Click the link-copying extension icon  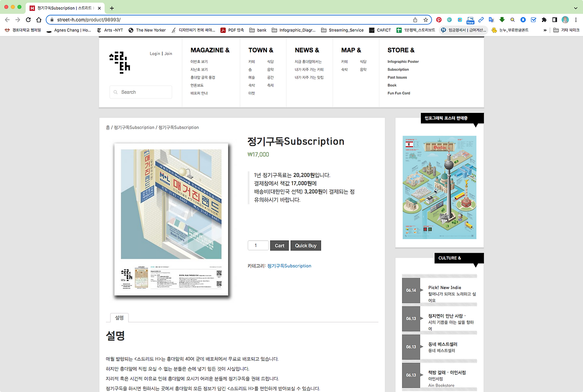click(480, 20)
